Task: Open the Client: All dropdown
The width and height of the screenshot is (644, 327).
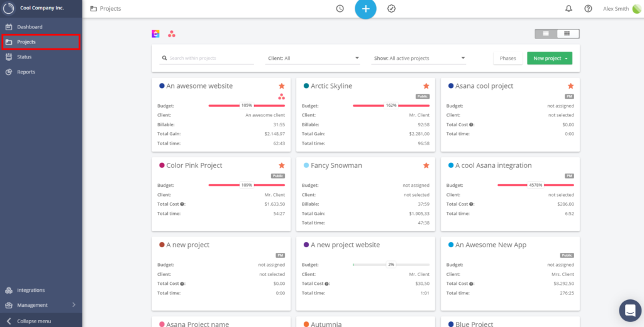Action: point(313,58)
